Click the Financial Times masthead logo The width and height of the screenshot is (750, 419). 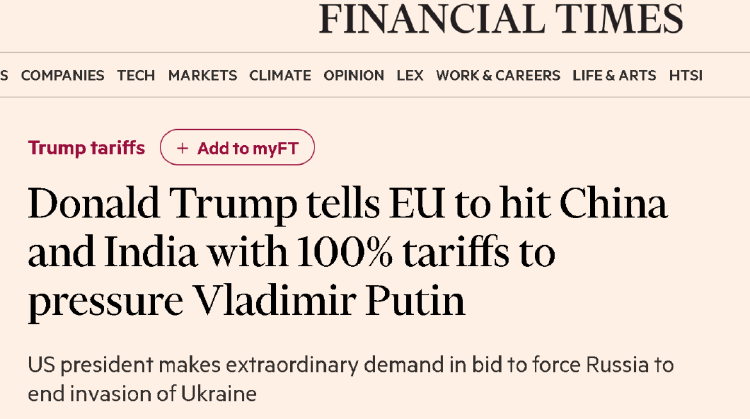(501, 19)
